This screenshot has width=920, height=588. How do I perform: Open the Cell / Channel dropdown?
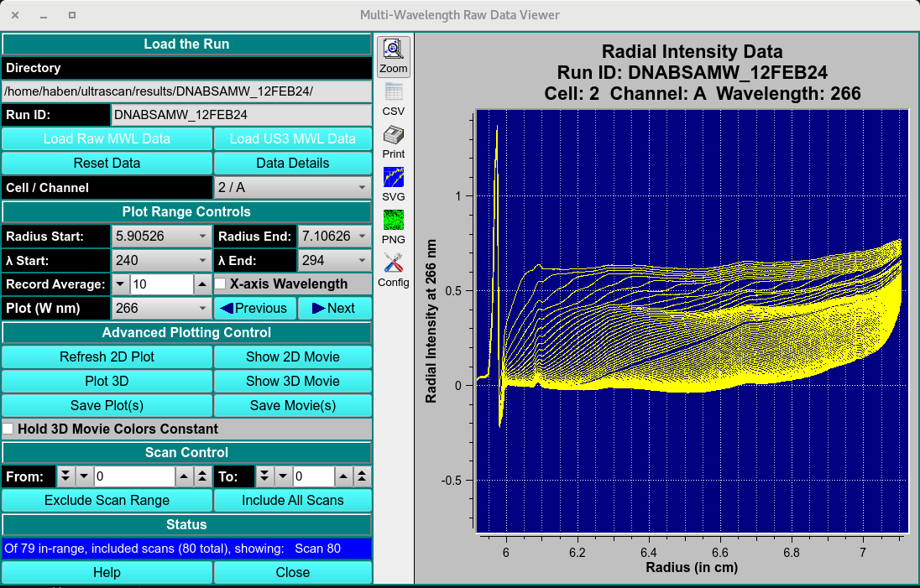coord(292,188)
